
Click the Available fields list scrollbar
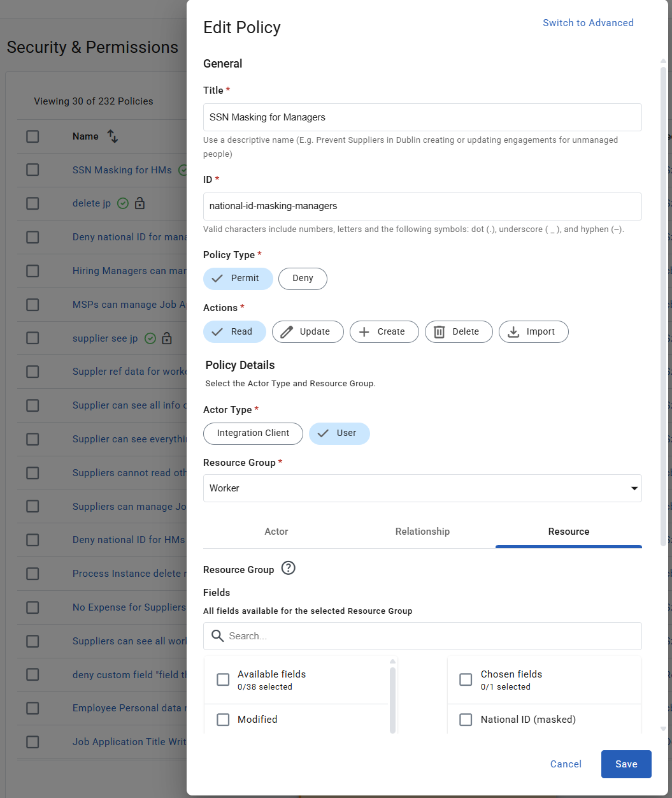click(392, 699)
